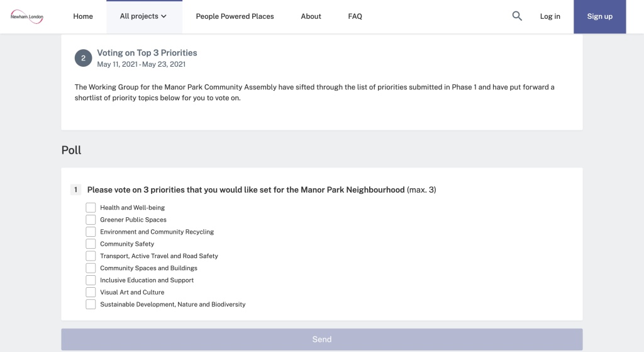This screenshot has height=352, width=644.
Task: Click the Poll section heading
Action: (72, 150)
